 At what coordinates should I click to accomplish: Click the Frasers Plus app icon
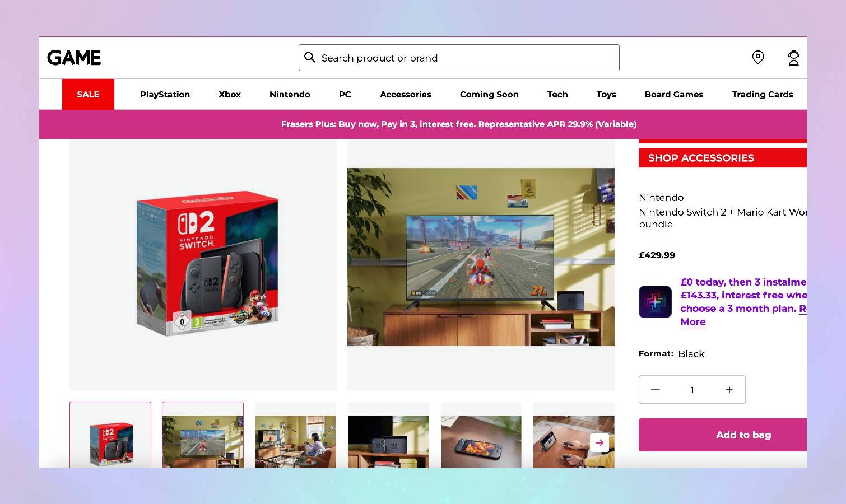tap(655, 302)
